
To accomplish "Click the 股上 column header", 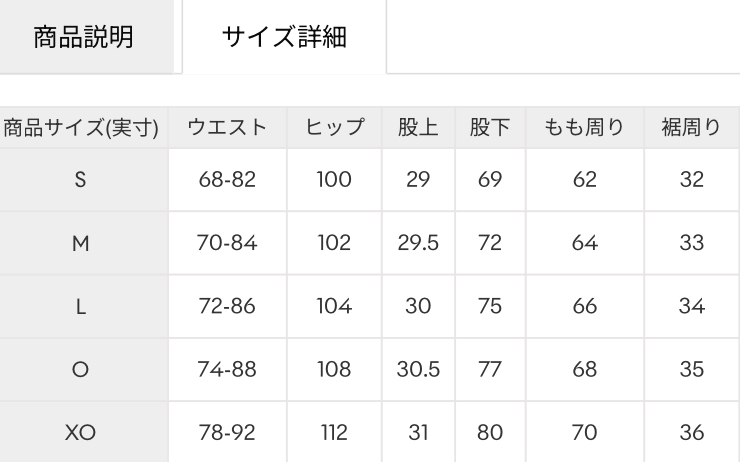I will point(419,128).
